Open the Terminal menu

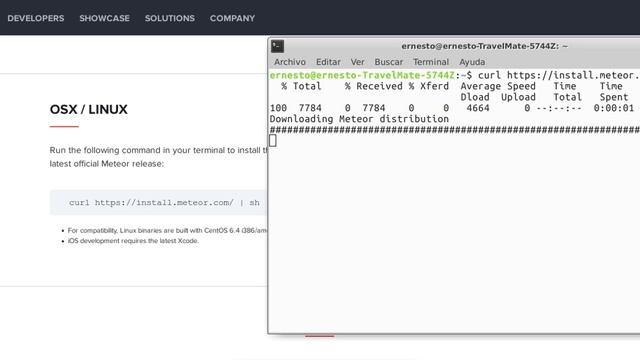coord(431,62)
